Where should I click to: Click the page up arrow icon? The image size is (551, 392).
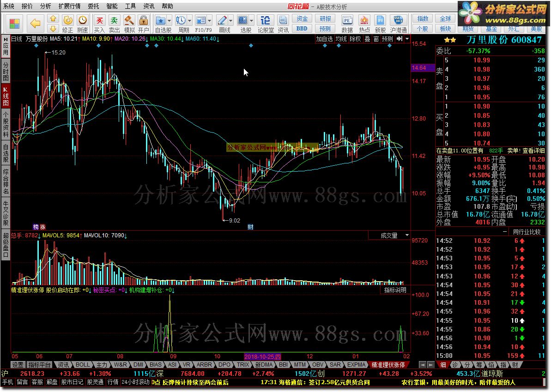53,18
